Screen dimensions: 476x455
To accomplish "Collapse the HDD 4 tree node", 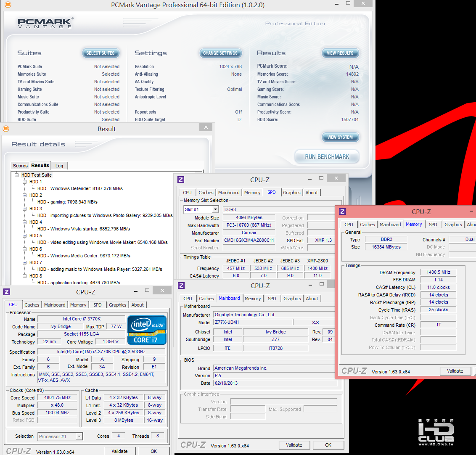I will point(24,222).
